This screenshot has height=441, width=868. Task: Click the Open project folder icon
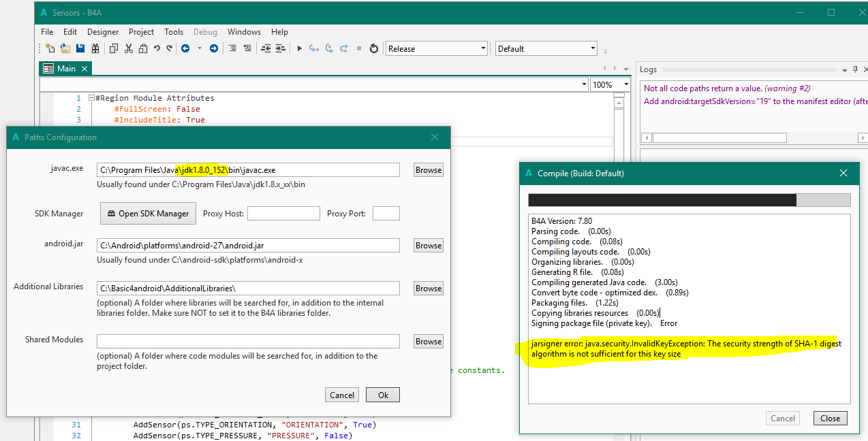pyautogui.click(x=65, y=48)
